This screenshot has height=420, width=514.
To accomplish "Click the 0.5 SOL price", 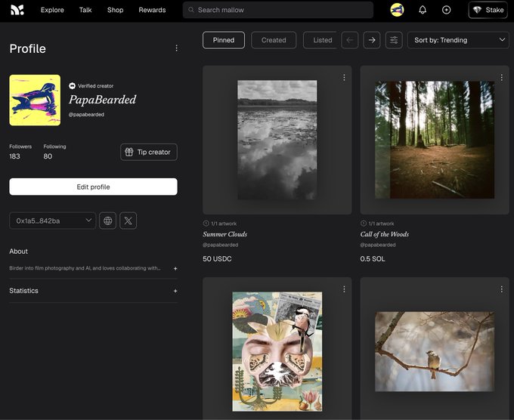I will [x=373, y=259].
